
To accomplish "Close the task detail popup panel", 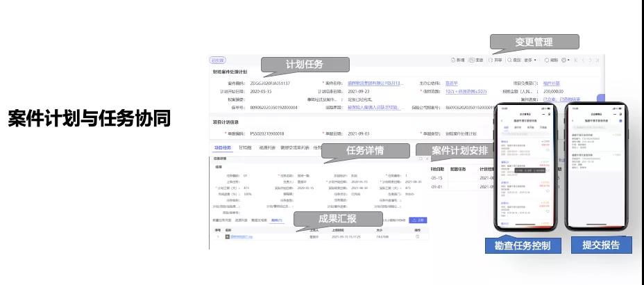I will tap(427, 158).
